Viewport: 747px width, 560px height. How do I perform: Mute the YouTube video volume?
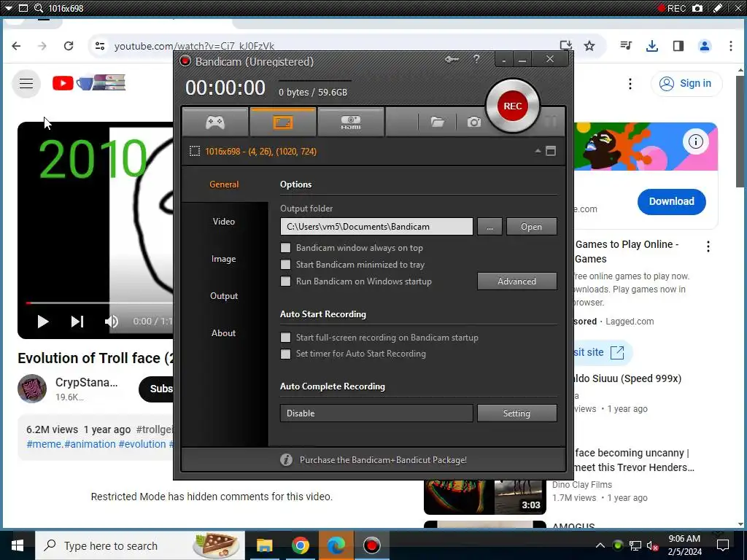click(x=111, y=322)
